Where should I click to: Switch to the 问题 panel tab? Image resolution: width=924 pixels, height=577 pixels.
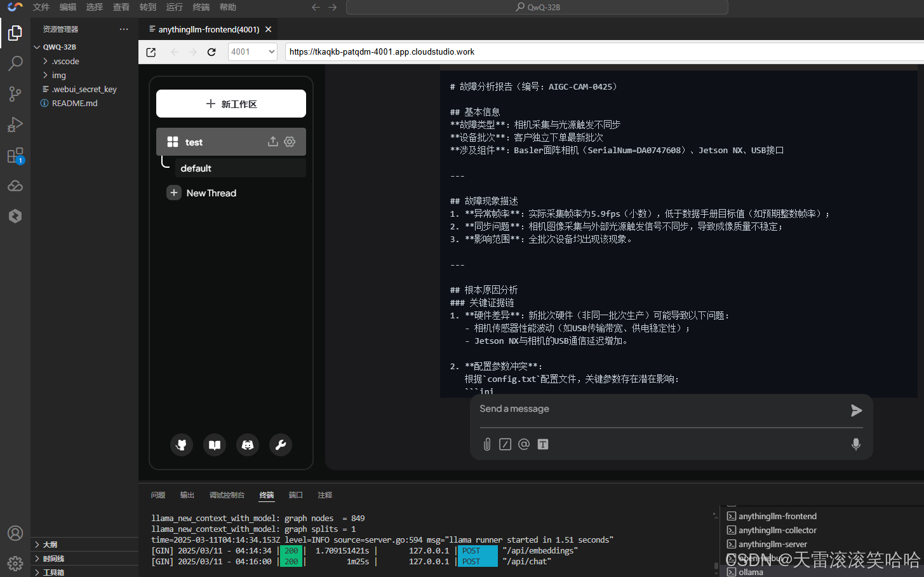tap(158, 495)
